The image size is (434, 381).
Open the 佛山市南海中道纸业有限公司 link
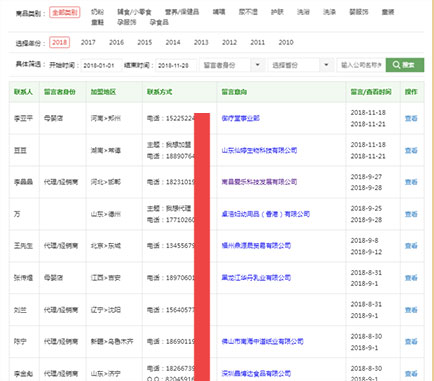pyautogui.click(x=262, y=342)
